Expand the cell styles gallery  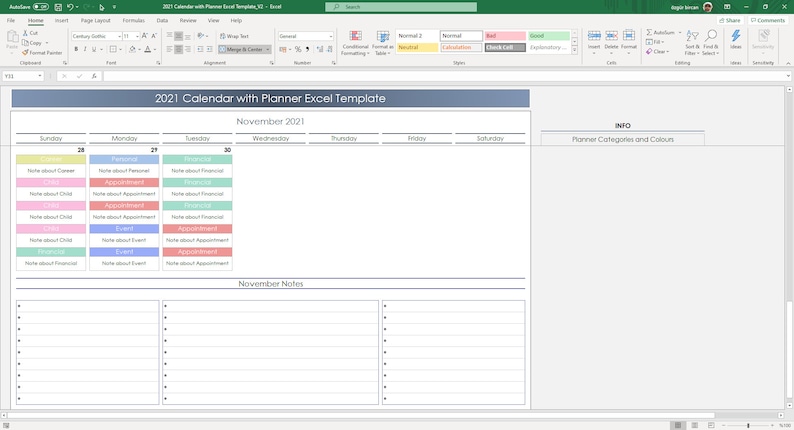(x=574, y=51)
